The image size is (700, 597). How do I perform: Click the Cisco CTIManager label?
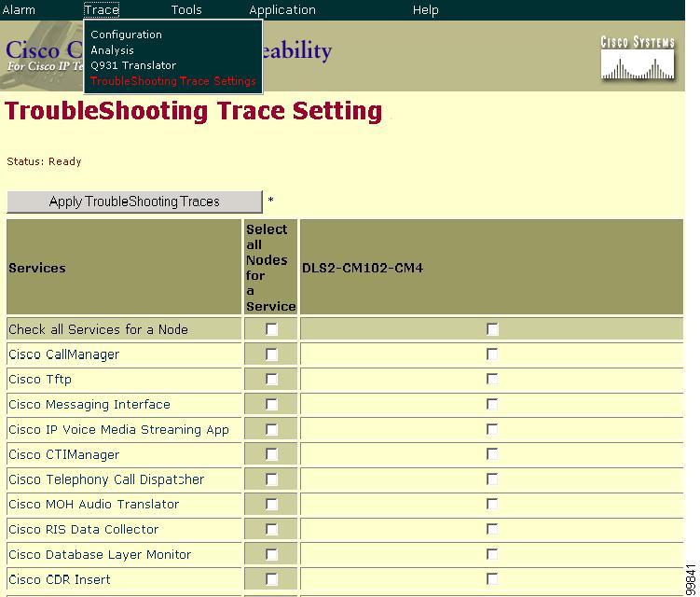coord(63,454)
